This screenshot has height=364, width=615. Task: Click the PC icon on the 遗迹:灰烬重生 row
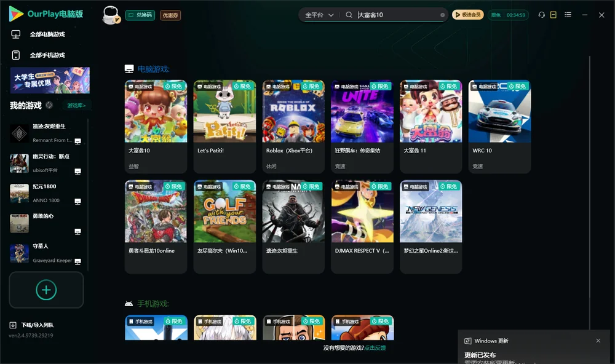coord(77,141)
